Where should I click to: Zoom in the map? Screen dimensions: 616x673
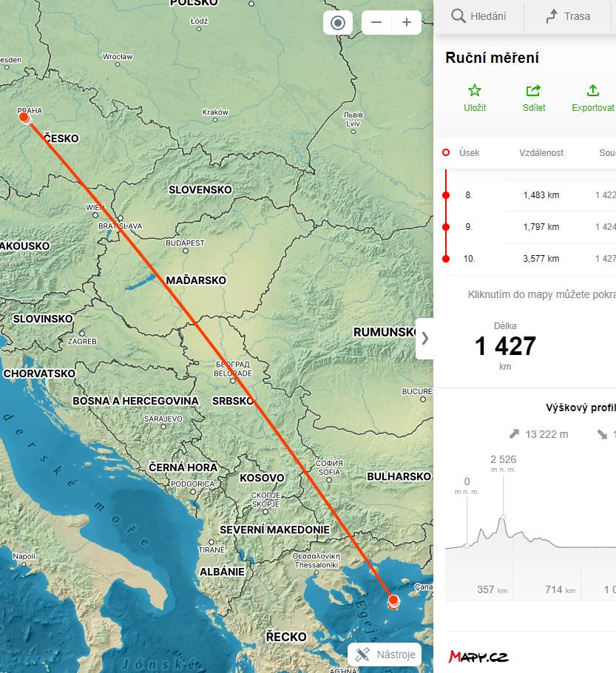pos(407,23)
